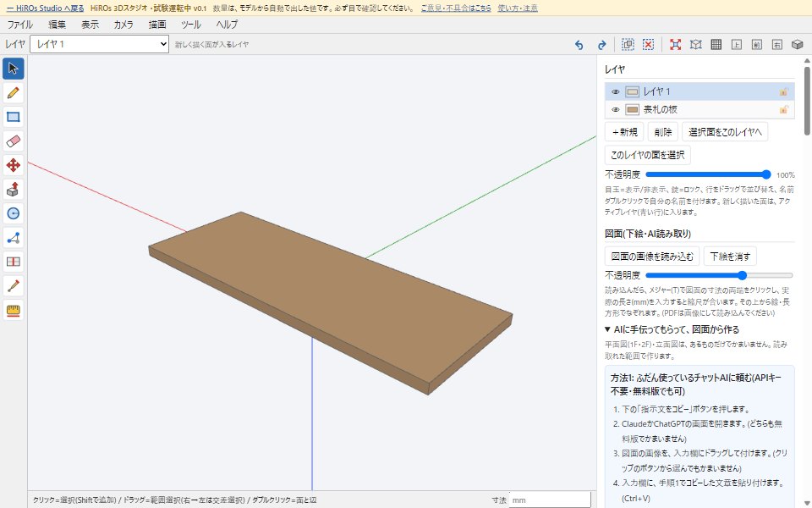Click the 図面(下絵・AI読み取り) heading
Image resolution: width=812 pixels, height=508 pixels.
click(x=648, y=234)
